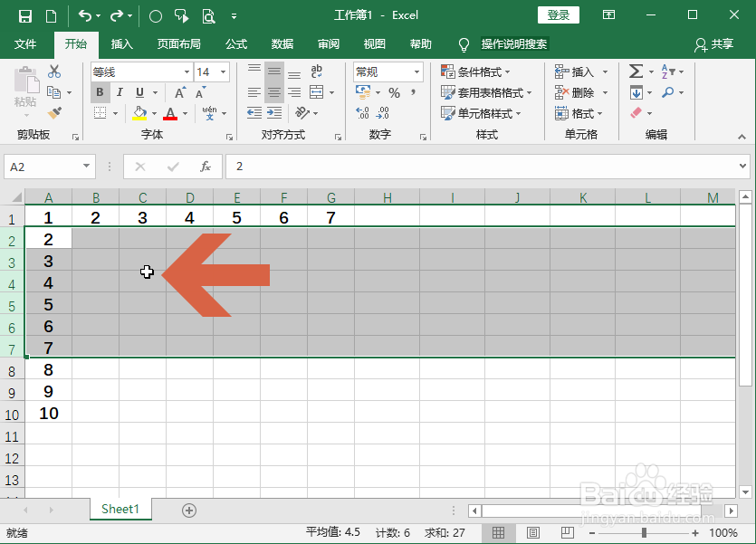This screenshot has height=544, width=756.
Task: Apply yellow fill color to cells
Action: 139,114
